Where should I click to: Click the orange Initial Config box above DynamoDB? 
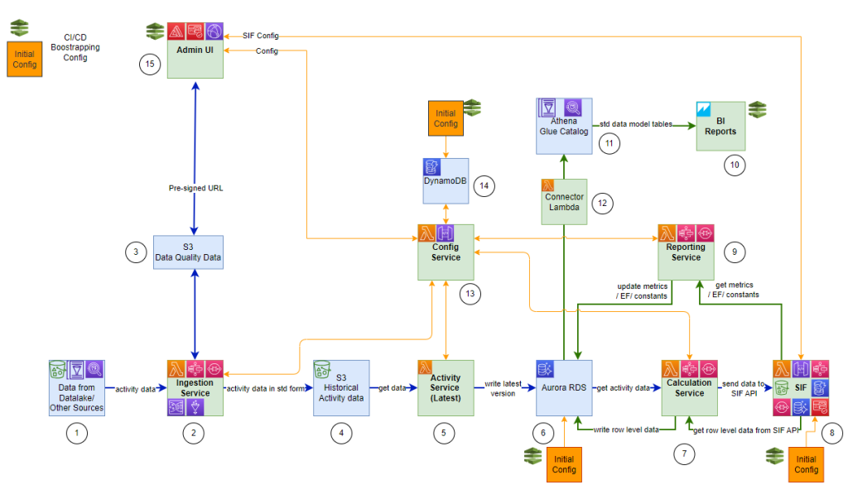point(446,119)
